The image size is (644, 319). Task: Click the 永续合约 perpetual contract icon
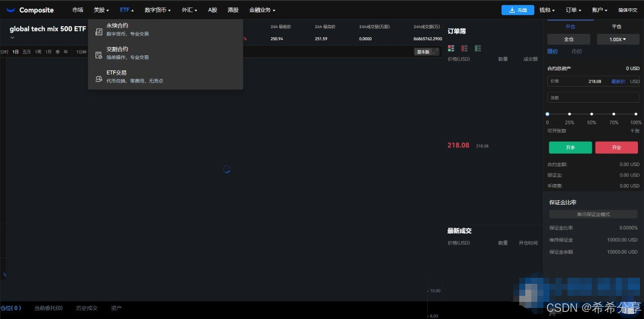[99, 32]
